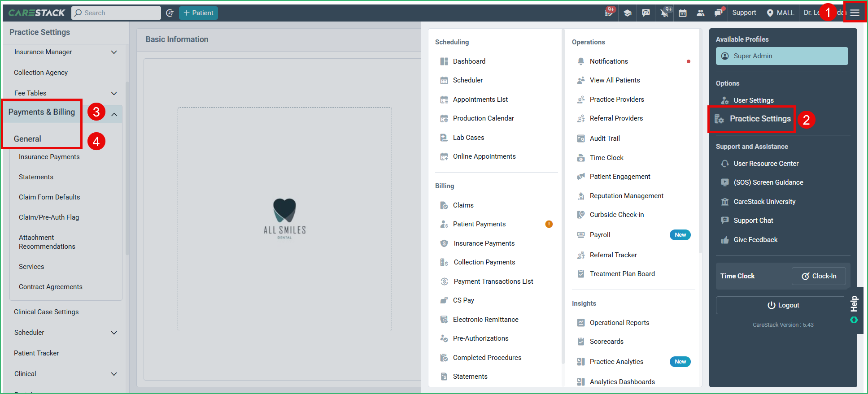Click the Audit Trail icon
The image size is (868, 394).
coord(581,139)
